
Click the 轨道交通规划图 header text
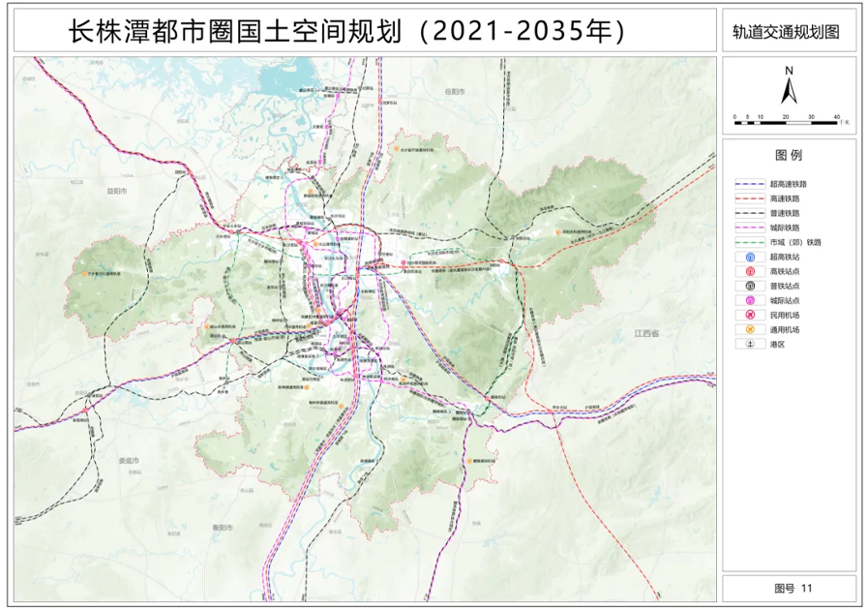tap(786, 32)
